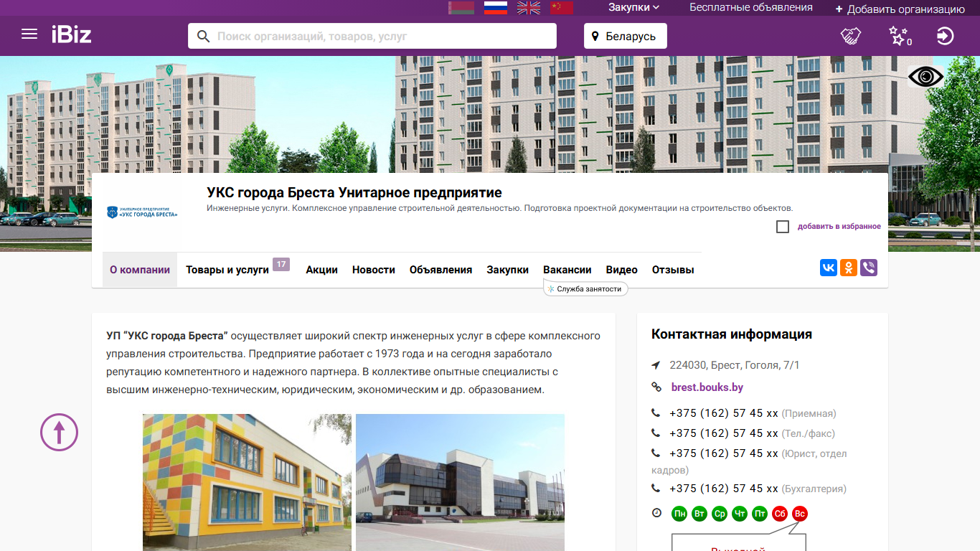Open the colorful kindergarten building photo
The width and height of the screenshot is (980, 551).
click(x=247, y=482)
